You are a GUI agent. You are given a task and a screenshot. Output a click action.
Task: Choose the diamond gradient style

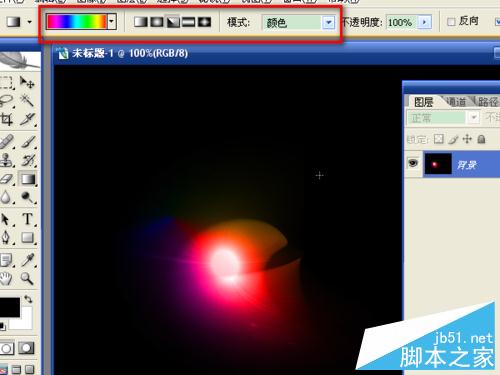pos(205,22)
